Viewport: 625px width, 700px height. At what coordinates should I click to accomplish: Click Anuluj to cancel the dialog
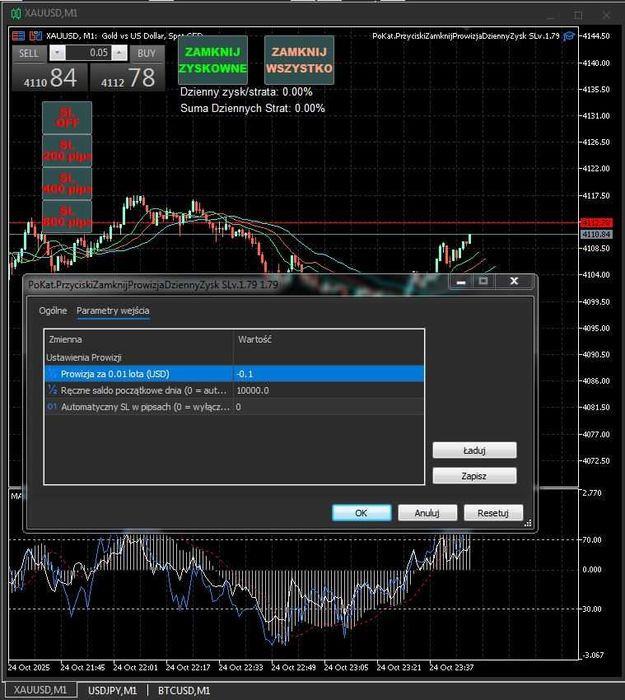click(427, 512)
